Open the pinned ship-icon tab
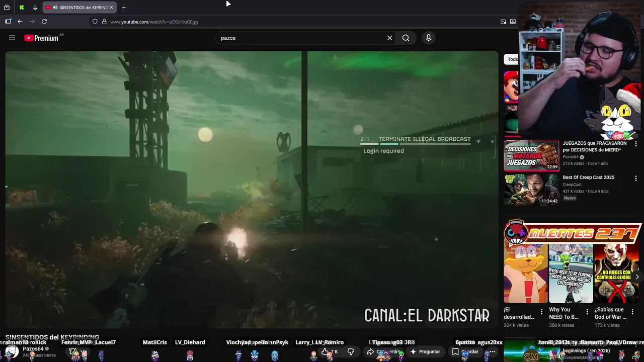This screenshot has width=644, height=362. 35,8
